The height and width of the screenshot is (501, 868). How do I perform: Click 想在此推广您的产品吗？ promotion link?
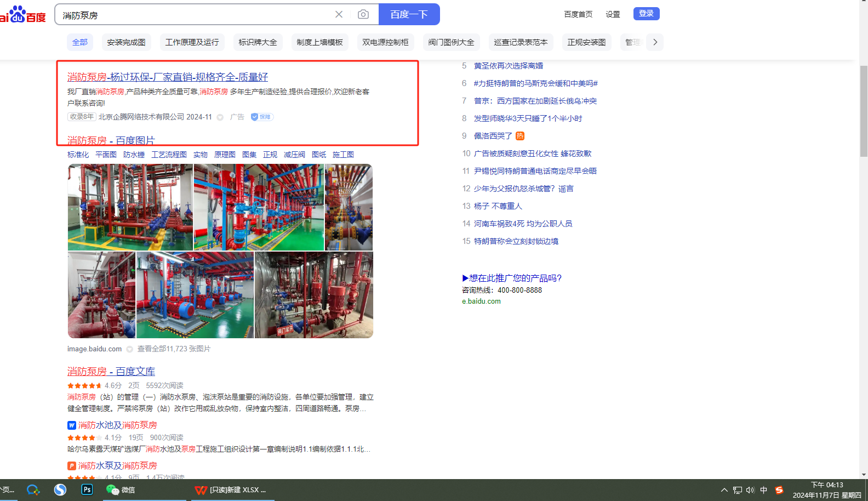point(512,278)
